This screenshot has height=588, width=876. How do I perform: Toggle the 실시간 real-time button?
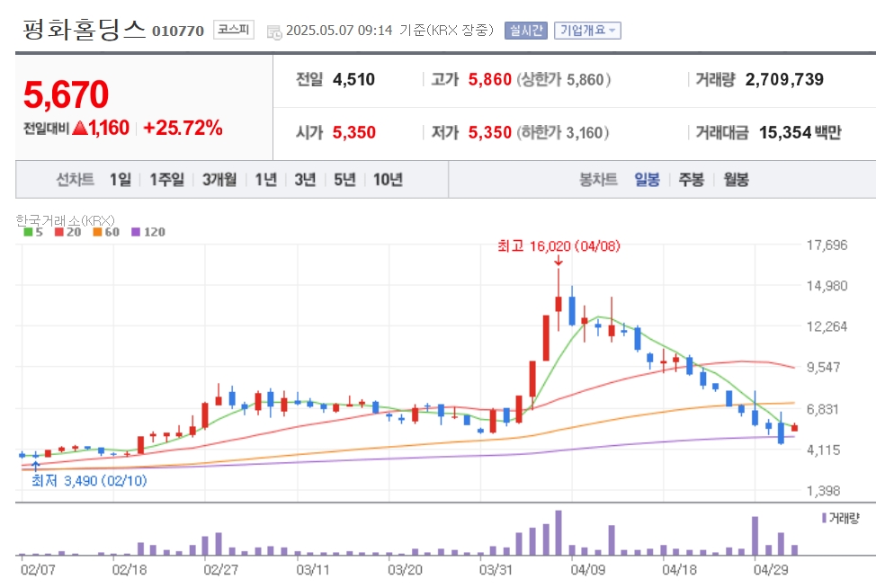pos(526,31)
